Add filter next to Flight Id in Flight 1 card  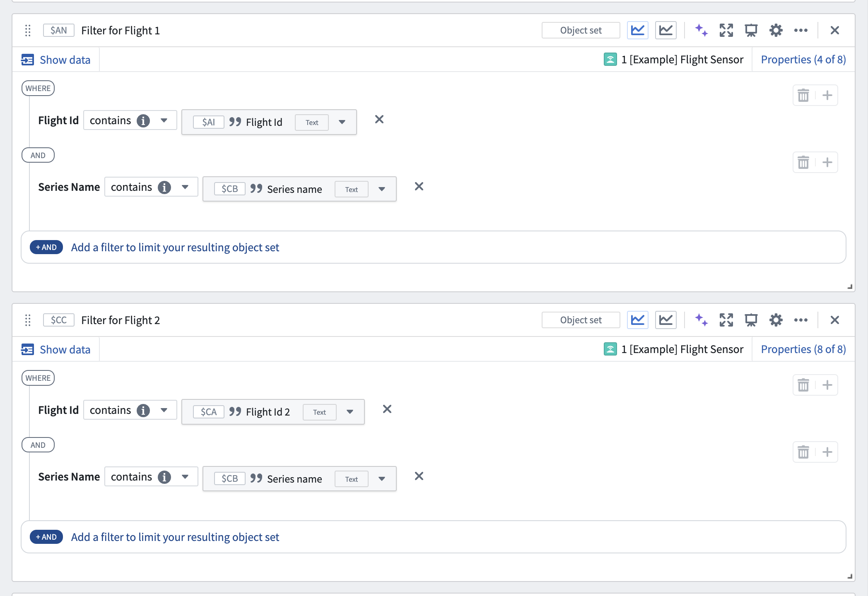[x=827, y=95]
